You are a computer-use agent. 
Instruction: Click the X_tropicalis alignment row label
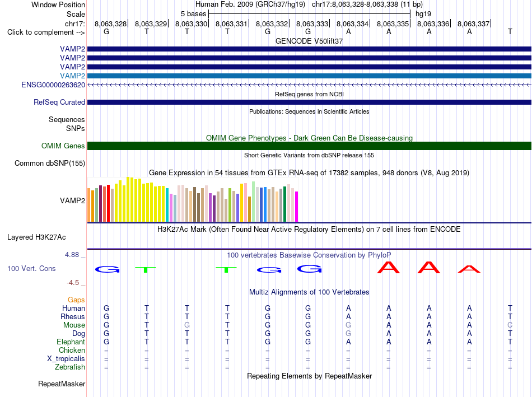click(66, 359)
